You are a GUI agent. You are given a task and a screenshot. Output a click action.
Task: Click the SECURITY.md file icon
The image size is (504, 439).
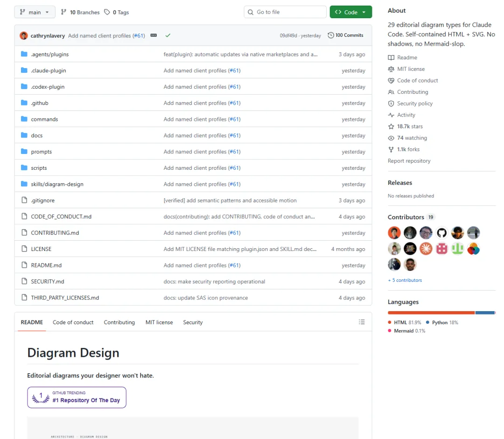[24, 281]
